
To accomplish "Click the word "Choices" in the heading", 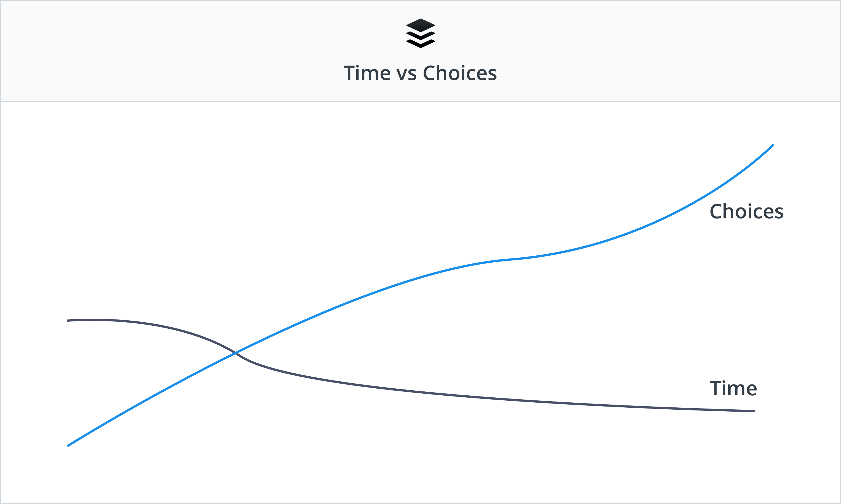I will pyautogui.click(x=460, y=73).
